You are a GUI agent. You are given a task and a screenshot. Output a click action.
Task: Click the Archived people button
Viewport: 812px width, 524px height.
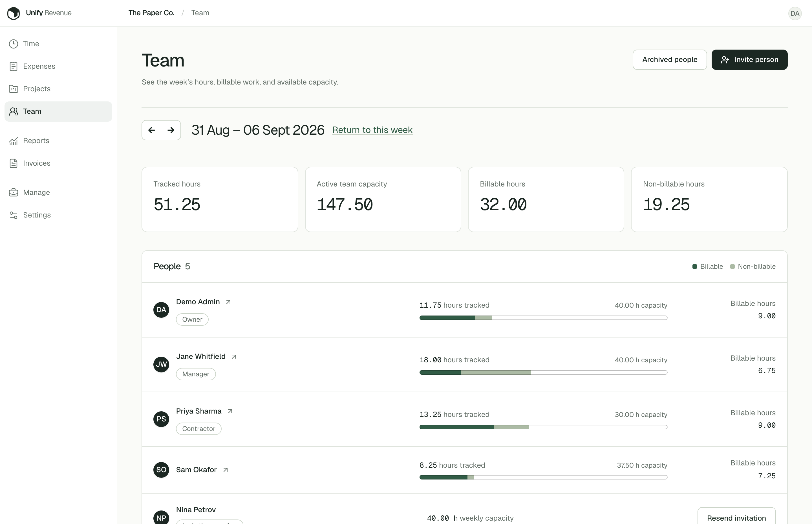coord(669,60)
